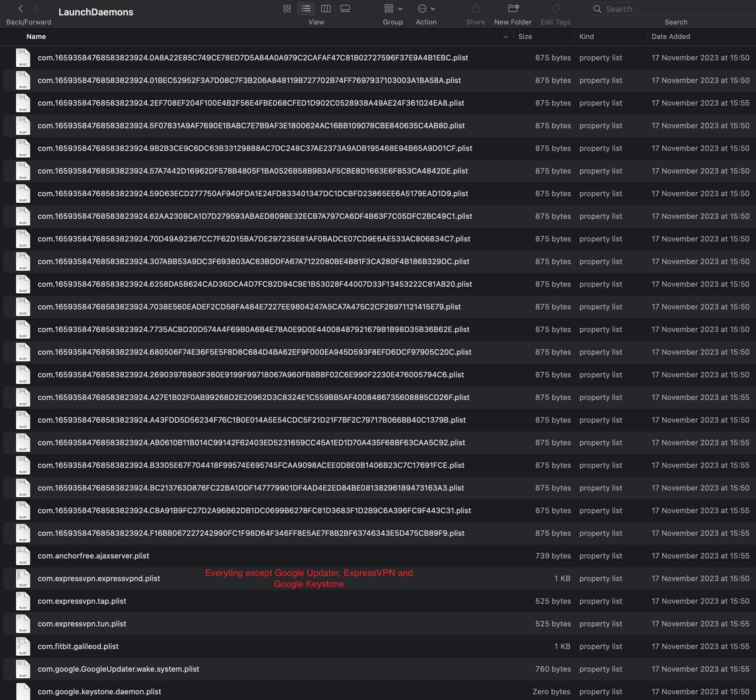Sort by the Size column header
Viewport: 756px width, 700px height.
525,37
